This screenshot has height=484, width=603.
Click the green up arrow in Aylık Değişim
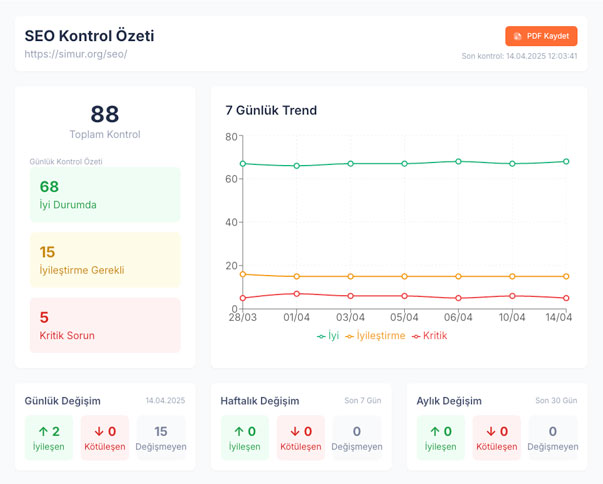(x=432, y=431)
